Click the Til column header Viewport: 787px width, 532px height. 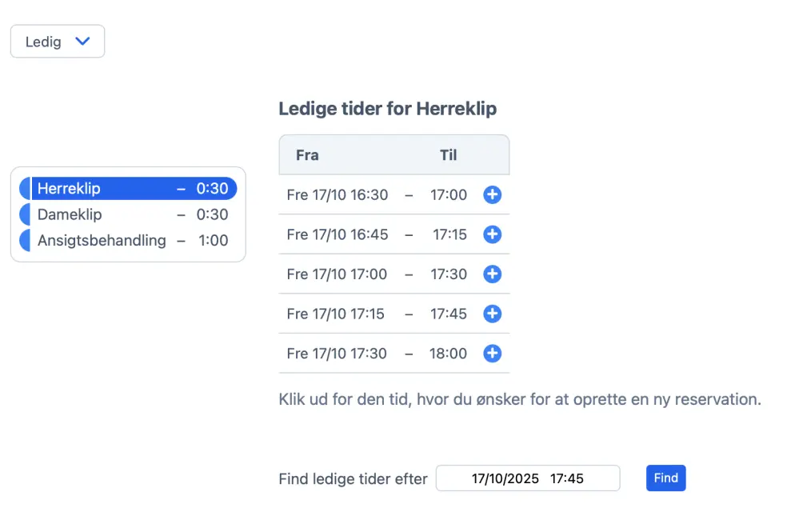(448, 154)
